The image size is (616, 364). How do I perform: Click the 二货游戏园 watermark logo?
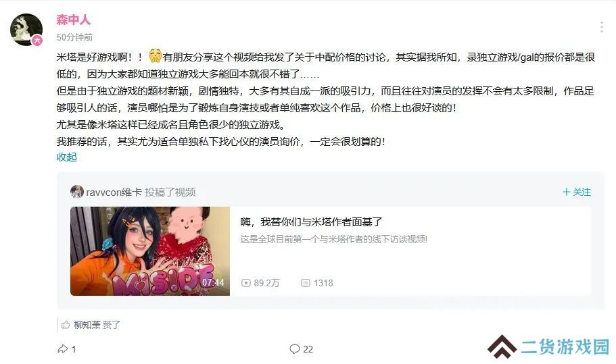pos(548,346)
